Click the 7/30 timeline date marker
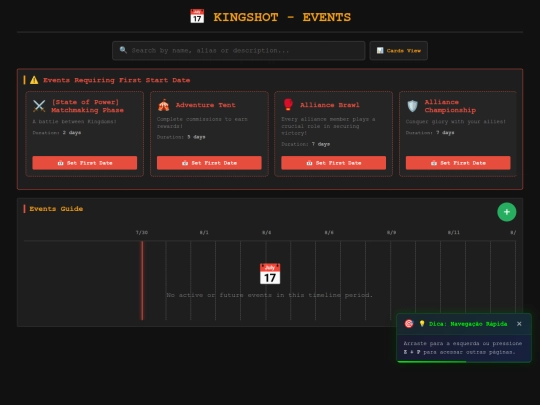 pyautogui.click(x=142, y=232)
